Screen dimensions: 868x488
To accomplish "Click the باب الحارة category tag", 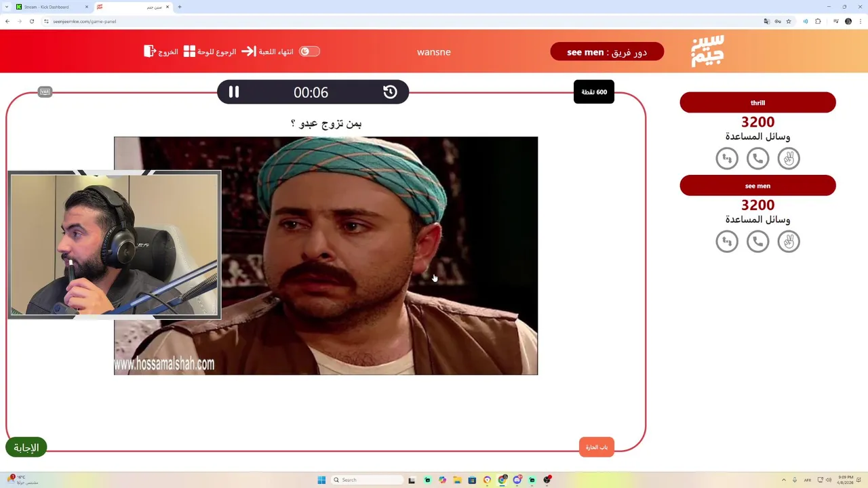I will pyautogui.click(x=597, y=447).
